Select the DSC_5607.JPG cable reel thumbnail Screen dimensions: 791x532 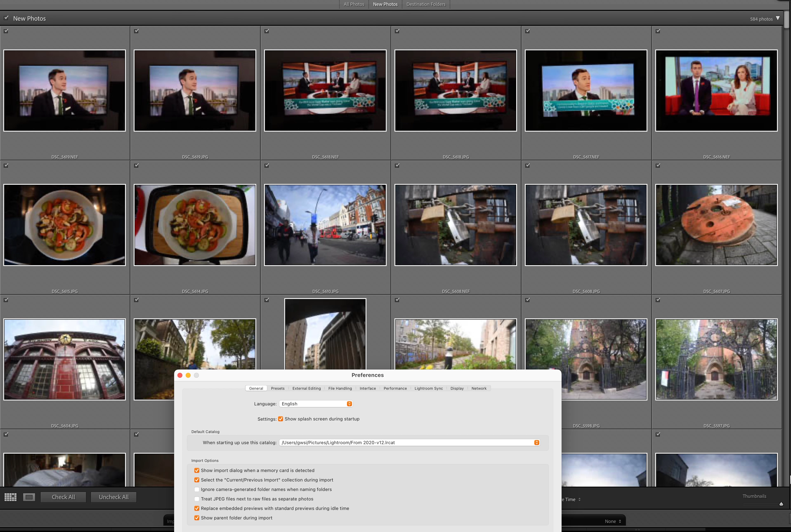pos(716,225)
